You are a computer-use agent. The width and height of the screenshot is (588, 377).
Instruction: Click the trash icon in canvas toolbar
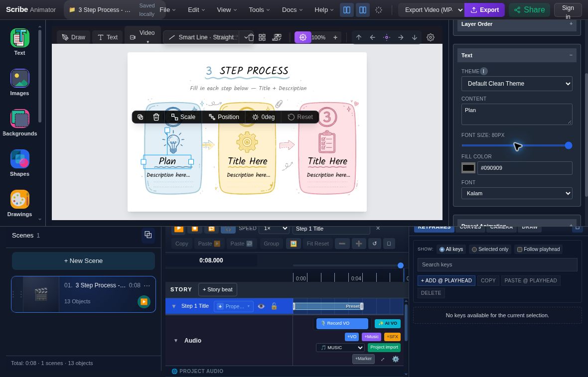pyautogui.click(x=251, y=37)
